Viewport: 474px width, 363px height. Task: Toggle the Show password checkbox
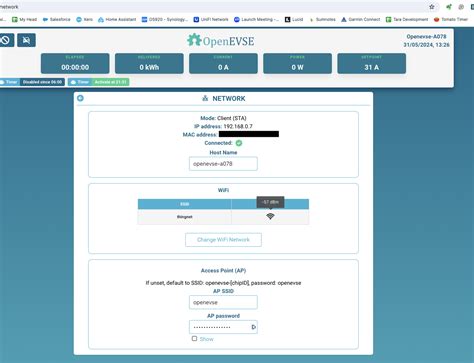click(194, 339)
